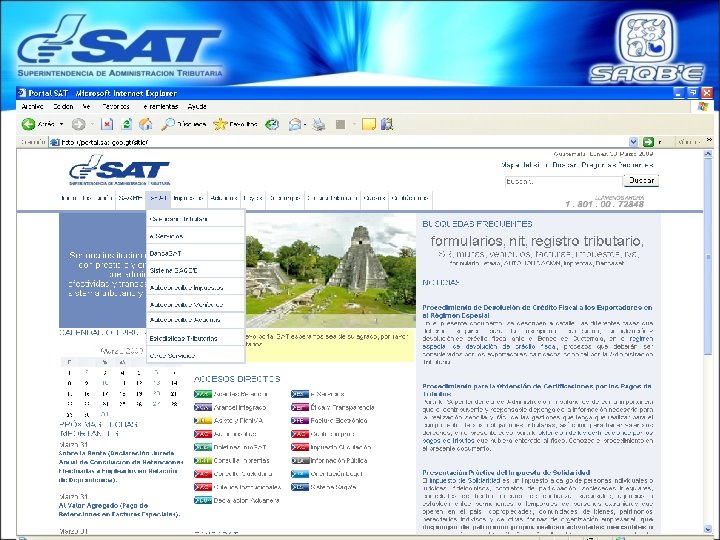The image size is (720, 540).
Task: Expand the Forward history dropdown arrow
Action: coord(92,124)
